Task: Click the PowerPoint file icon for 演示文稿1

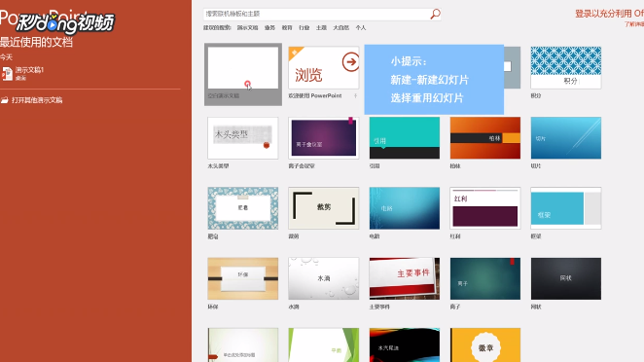Action: click(x=7, y=74)
